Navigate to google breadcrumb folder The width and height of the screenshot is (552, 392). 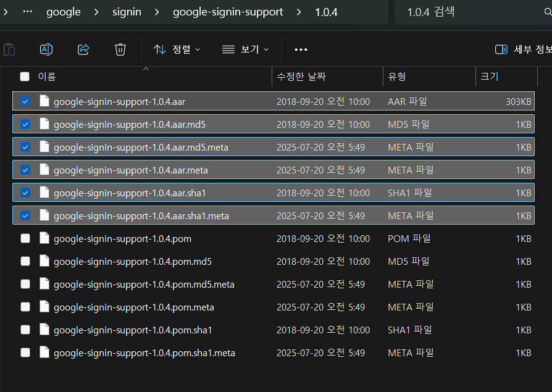pos(64,12)
